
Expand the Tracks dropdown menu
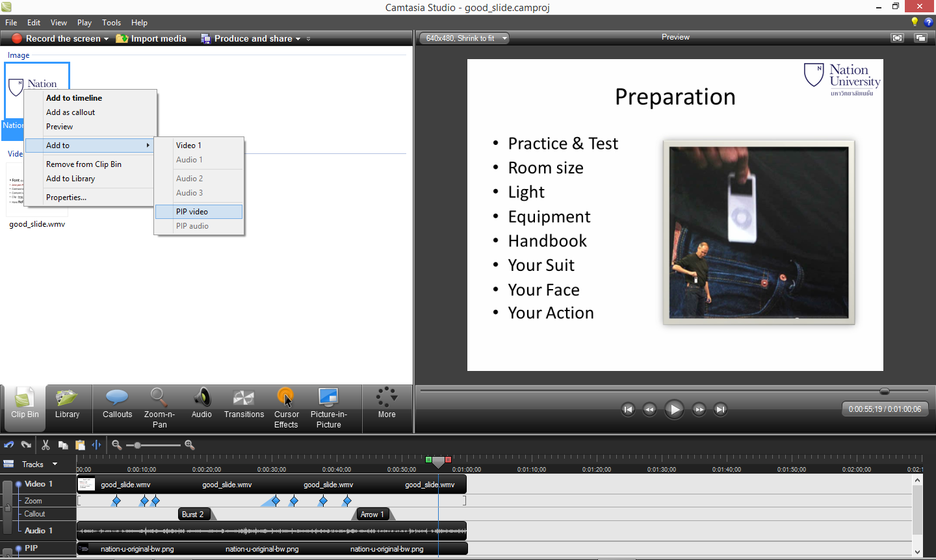pyautogui.click(x=55, y=464)
